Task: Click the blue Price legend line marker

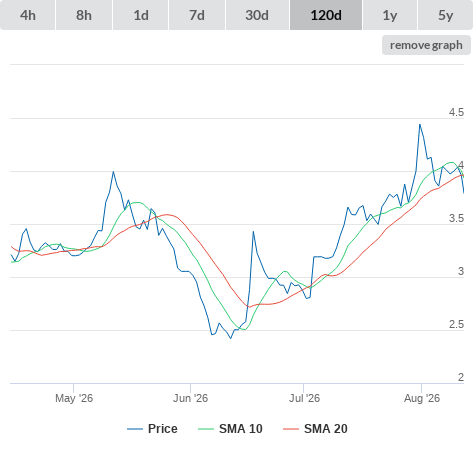Action: 135,429
